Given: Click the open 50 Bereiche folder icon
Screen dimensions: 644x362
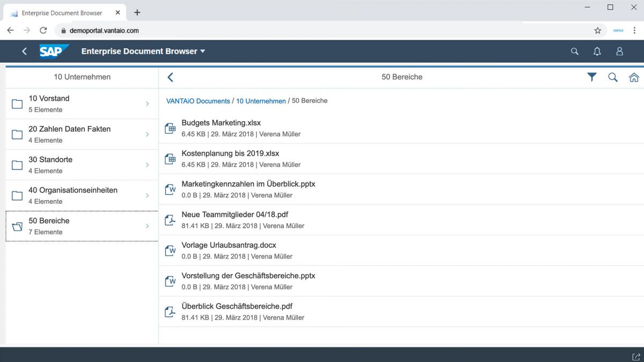Looking at the screenshot, I should pyautogui.click(x=17, y=226).
